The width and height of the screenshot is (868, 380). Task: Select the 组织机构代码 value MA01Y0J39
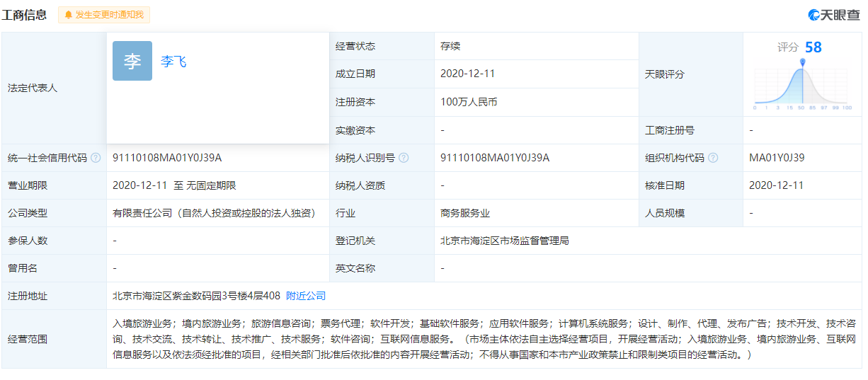[x=777, y=158]
